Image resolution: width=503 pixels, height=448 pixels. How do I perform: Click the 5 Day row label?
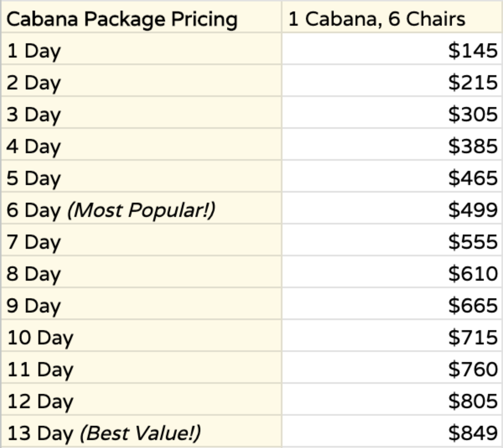tap(34, 178)
